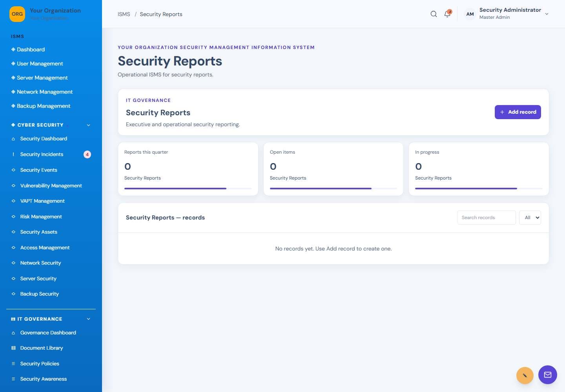This screenshot has height=392, width=565.
Task: Click the Server Management diamond icon
Action: [13, 78]
